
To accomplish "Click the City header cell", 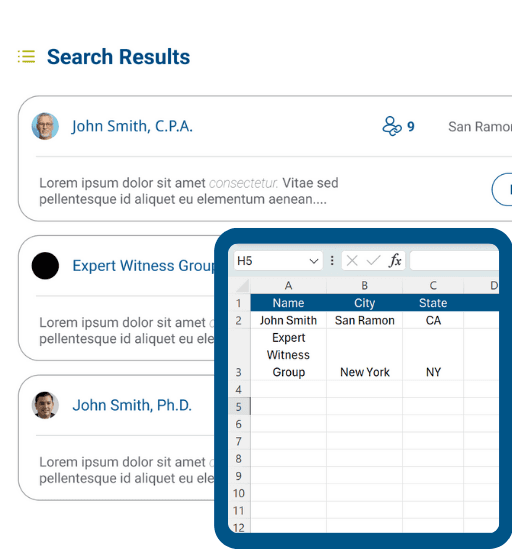I will pos(364,303).
